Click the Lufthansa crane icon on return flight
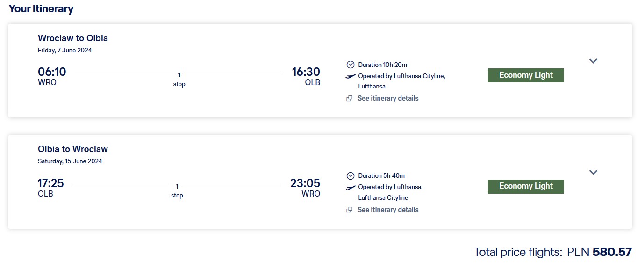Image resolution: width=644 pixels, height=270 pixels. point(351,187)
